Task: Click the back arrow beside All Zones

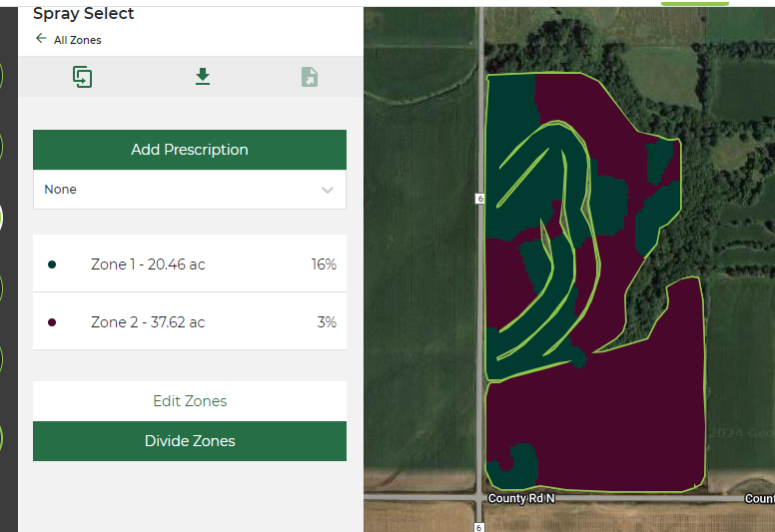Action: click(x=41, y=39)
